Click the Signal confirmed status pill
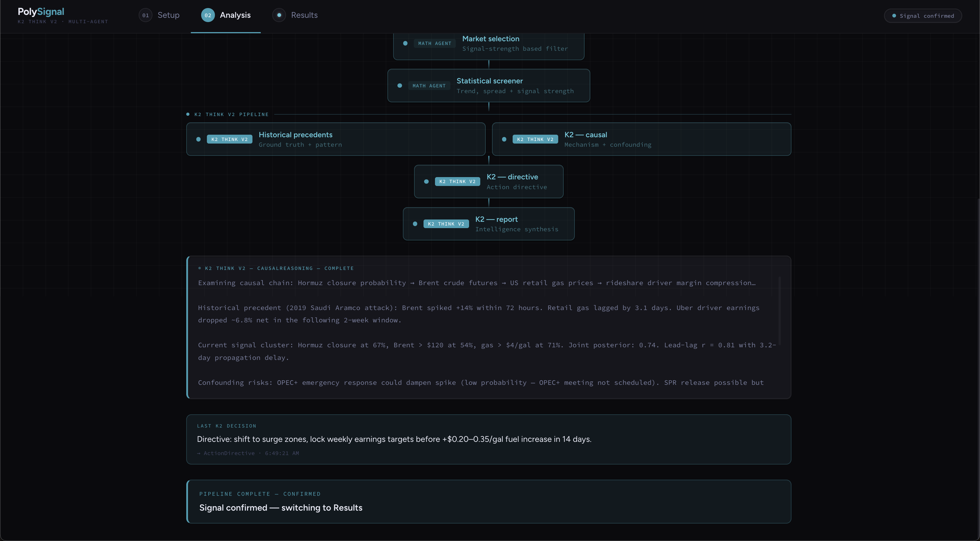This screenshot has height=541, width=980. [923, 15]
